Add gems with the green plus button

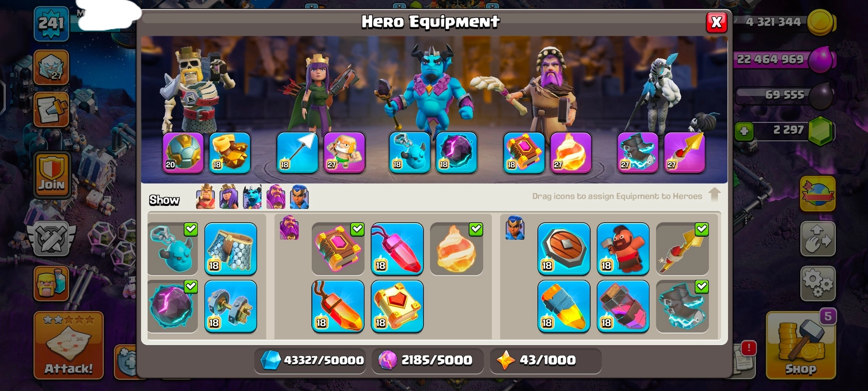click(x=744, y=131)
